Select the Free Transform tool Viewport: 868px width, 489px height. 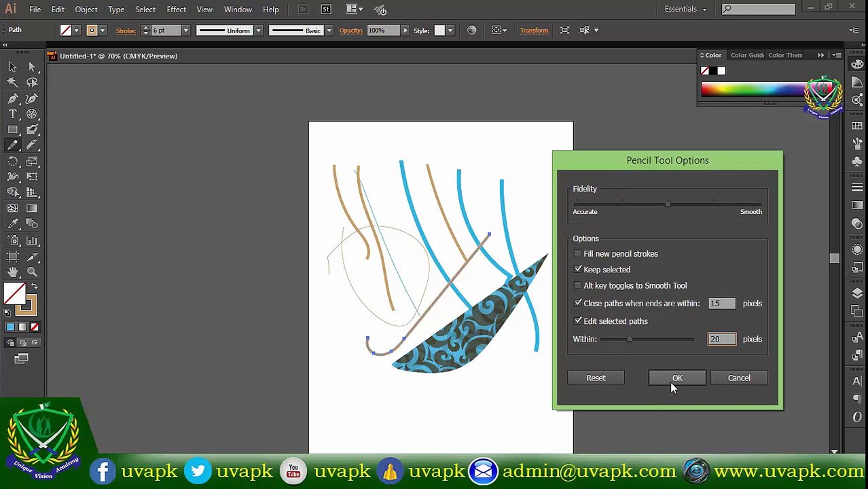click(x=32, y=177)
